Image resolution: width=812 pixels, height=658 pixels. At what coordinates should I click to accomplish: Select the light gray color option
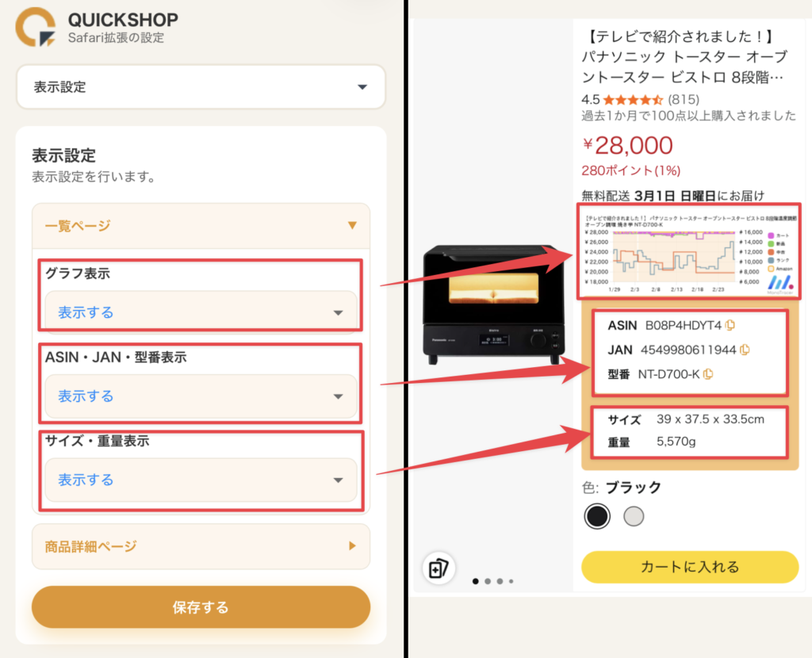(634, 516)
